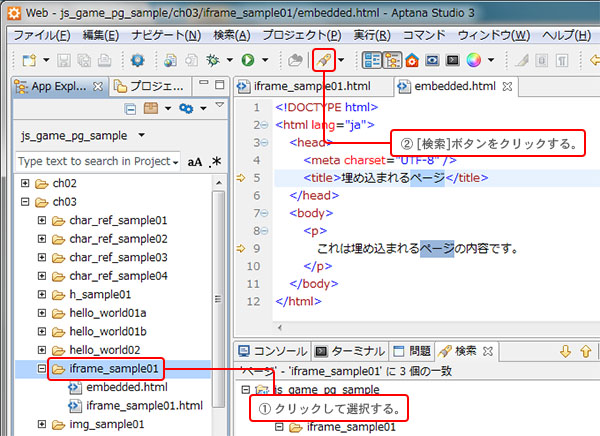Viewport: 600px width, 436px height.
Task: Close the embedded.html editor tab
Action: point(507,87)
